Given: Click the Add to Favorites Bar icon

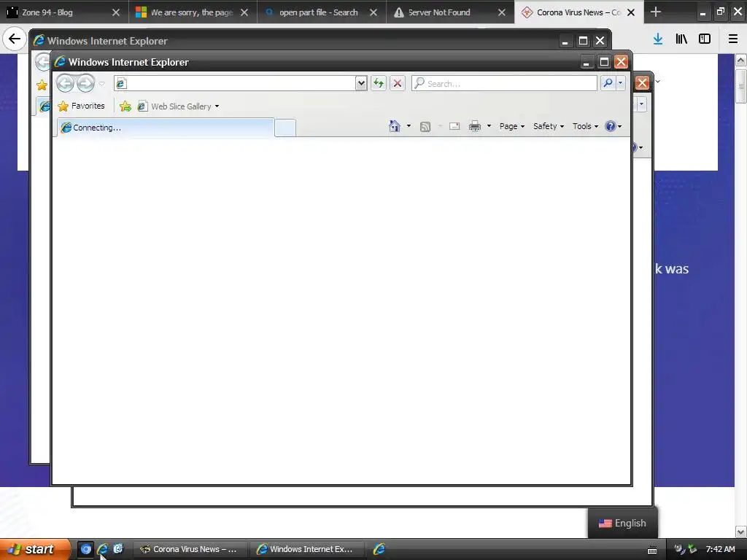Looking at the screenshot, I should [125, 106].
